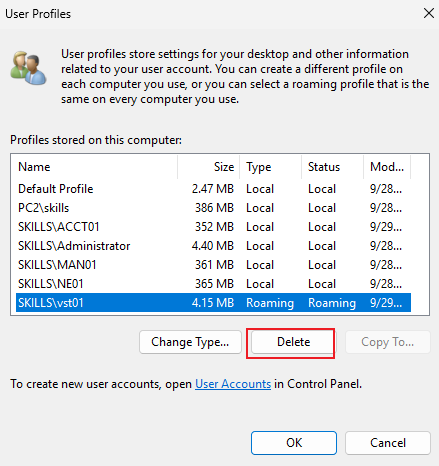
Task: Dismiss dialog with Cancel button
Action: click(x=388, y=443)
